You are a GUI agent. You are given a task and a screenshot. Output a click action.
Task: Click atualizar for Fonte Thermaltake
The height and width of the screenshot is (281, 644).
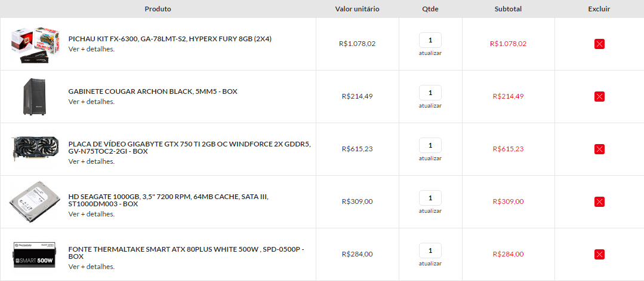tap(430, 264)
